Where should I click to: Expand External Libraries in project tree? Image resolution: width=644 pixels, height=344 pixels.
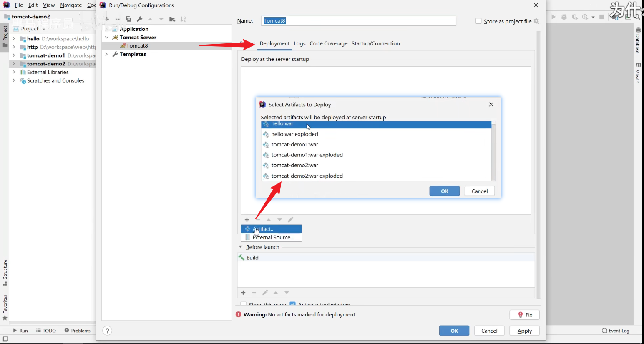click(x=14, y=72)
